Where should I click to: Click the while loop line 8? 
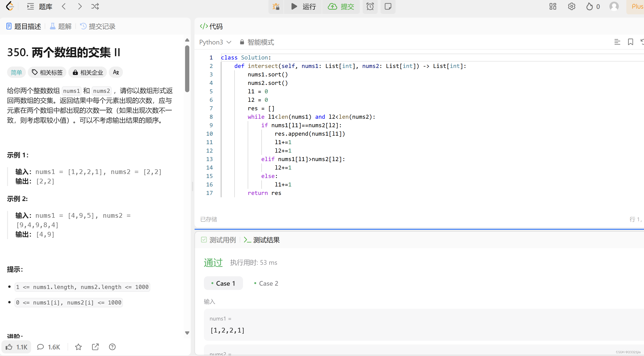tap(311, 117)
